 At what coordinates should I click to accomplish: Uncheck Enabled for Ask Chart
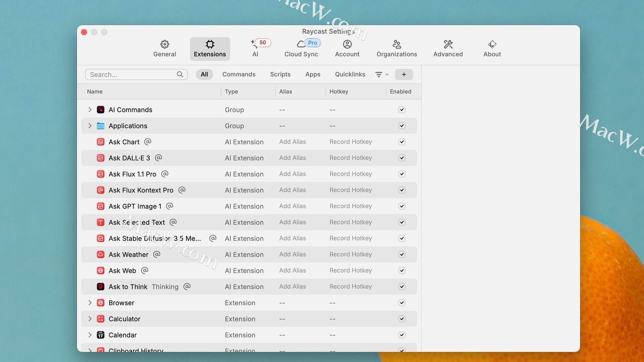click(402, 142)
